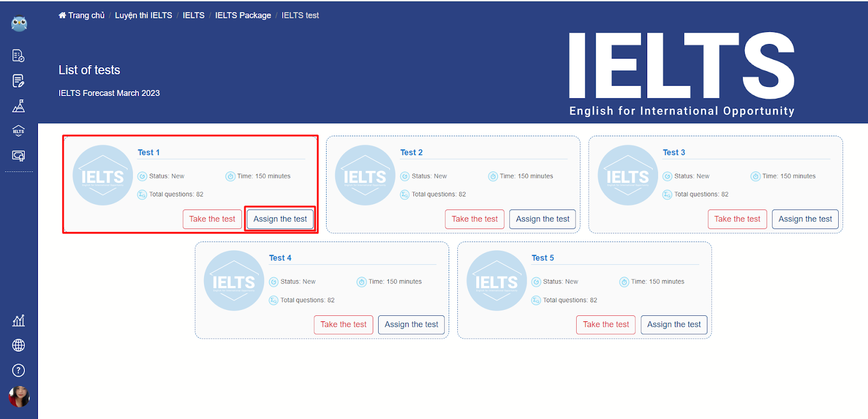Screen dimensions: 868x419
Task: Open the mountain flag goals sidebar icon
Action: (18, 106)
